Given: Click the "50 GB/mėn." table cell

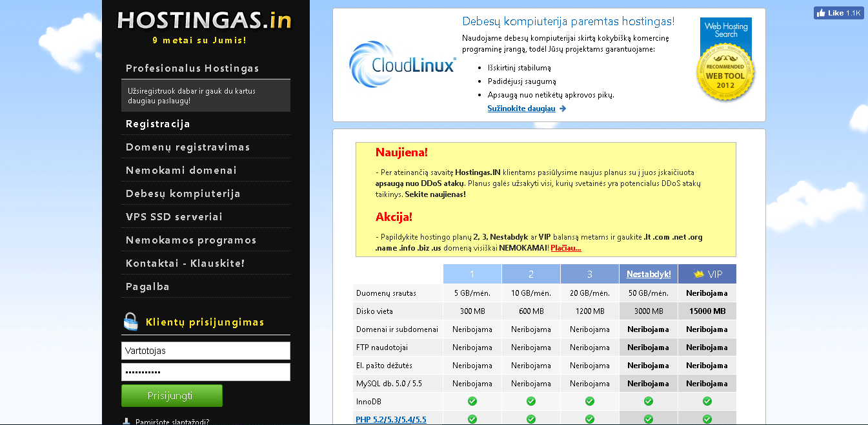Looking at the screenshot, I should [649, 293].
